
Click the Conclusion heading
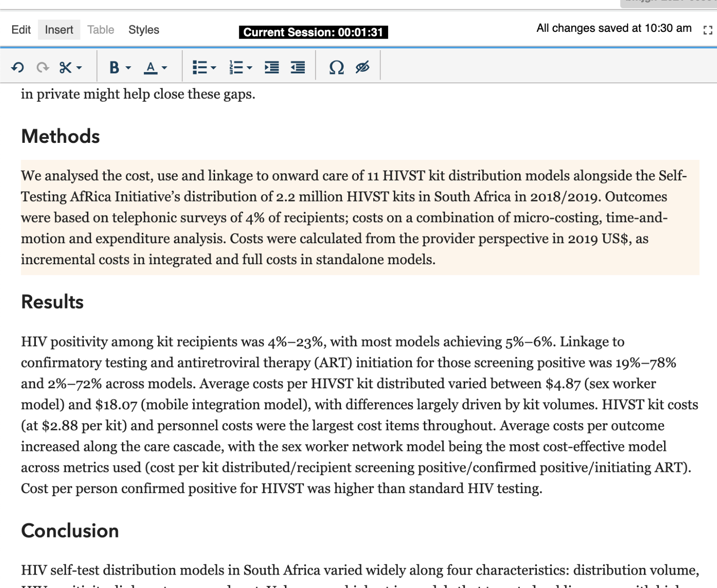pyautogui.click(x=70, y=531)
